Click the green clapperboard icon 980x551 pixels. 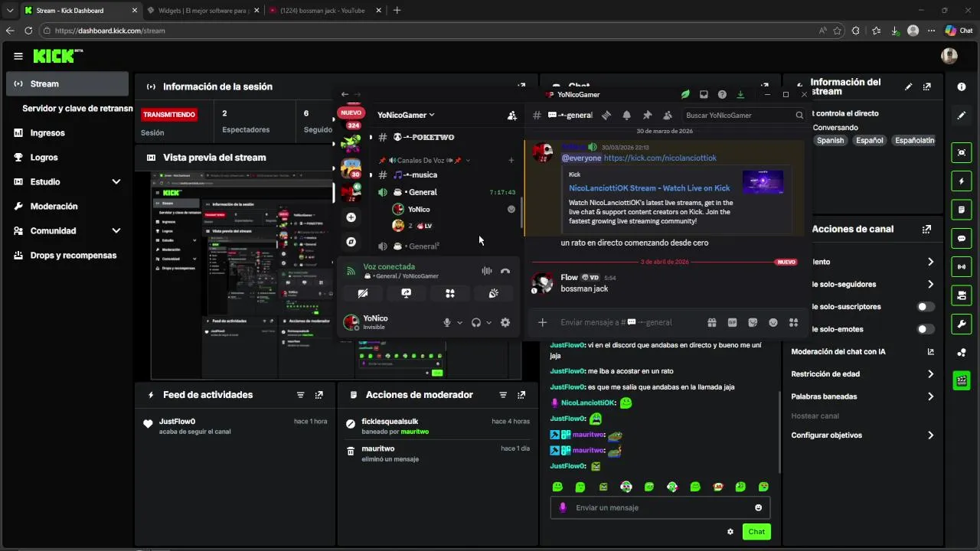962,380
